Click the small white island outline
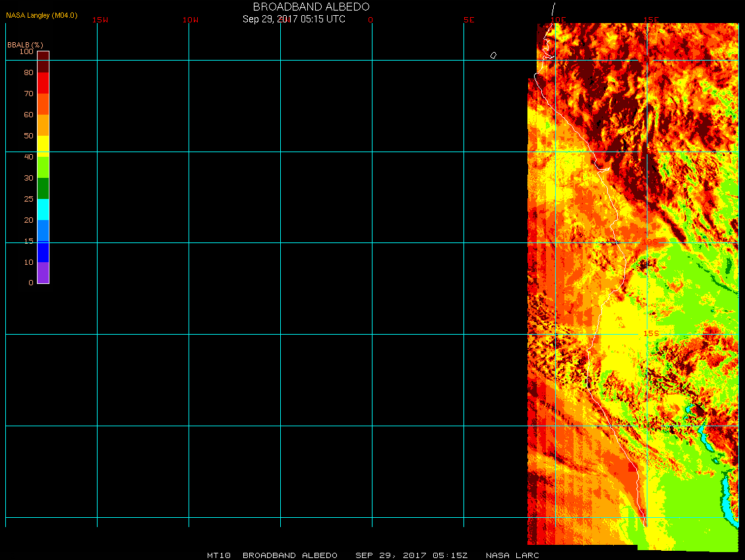This screenshot has width=745, height=560. tap(493, 55)
